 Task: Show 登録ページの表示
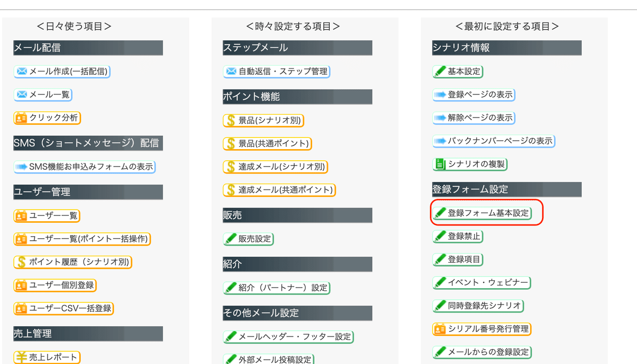[474, 94]
